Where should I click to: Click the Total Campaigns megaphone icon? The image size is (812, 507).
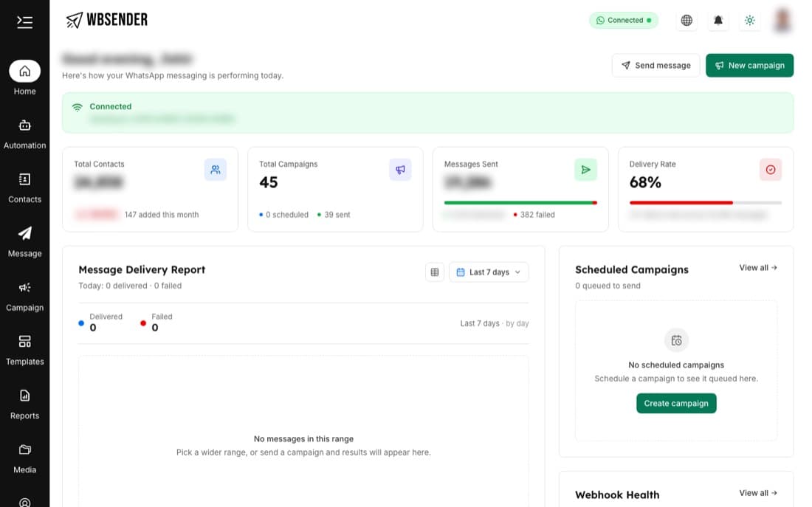coord(400,169)
